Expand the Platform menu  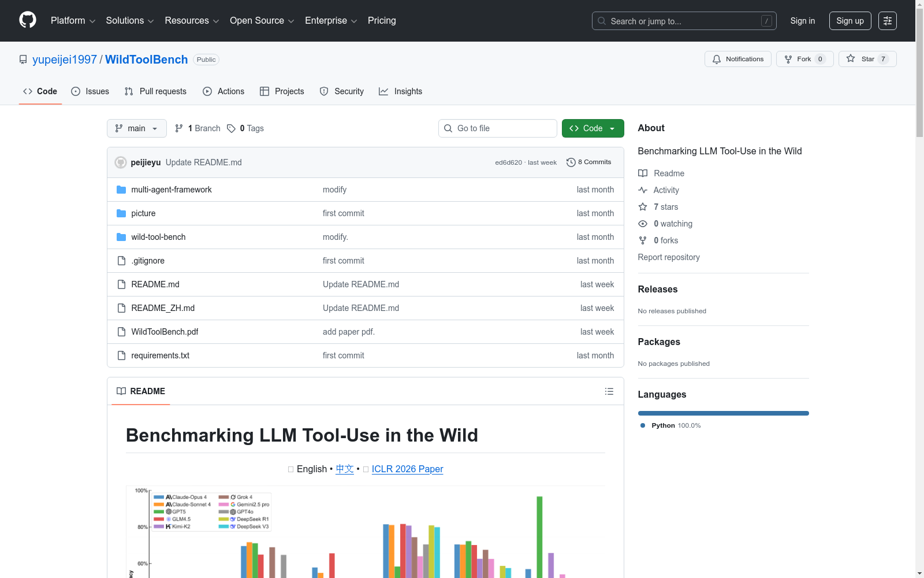point(73,21)
